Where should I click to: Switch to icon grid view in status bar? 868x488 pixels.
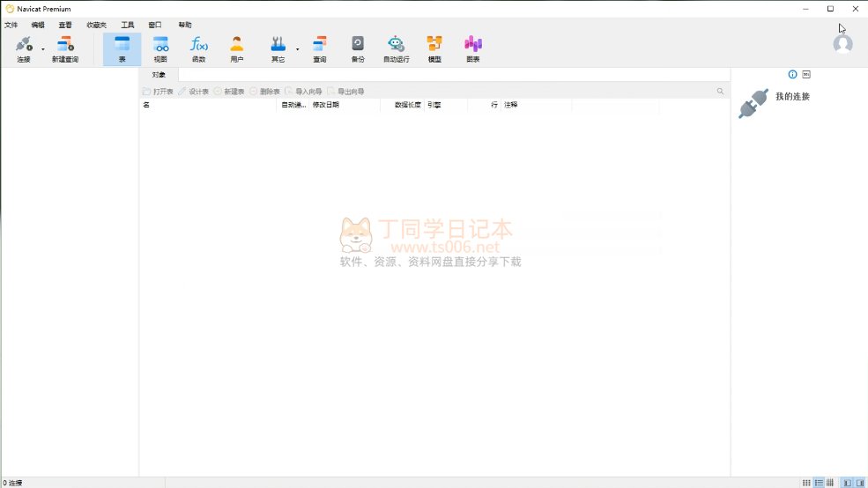[806, 483]
